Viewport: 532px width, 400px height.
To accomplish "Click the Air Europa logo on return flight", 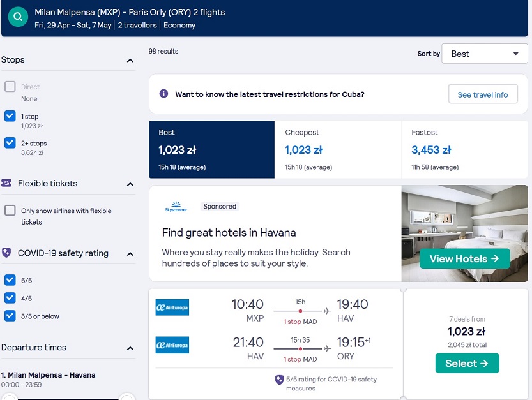I will tap(172, 344).
